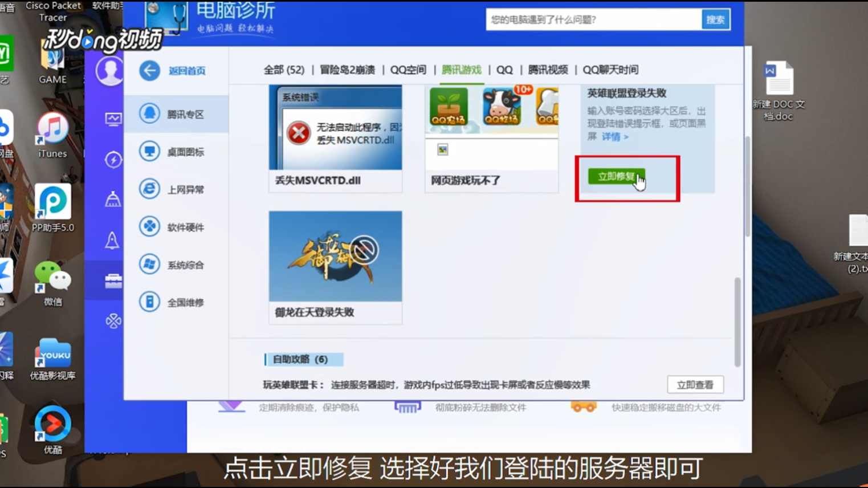Open 御龙在天登录失败 card thumbnail
Screen dimensions: 868x488
click(x=335, y=256)
